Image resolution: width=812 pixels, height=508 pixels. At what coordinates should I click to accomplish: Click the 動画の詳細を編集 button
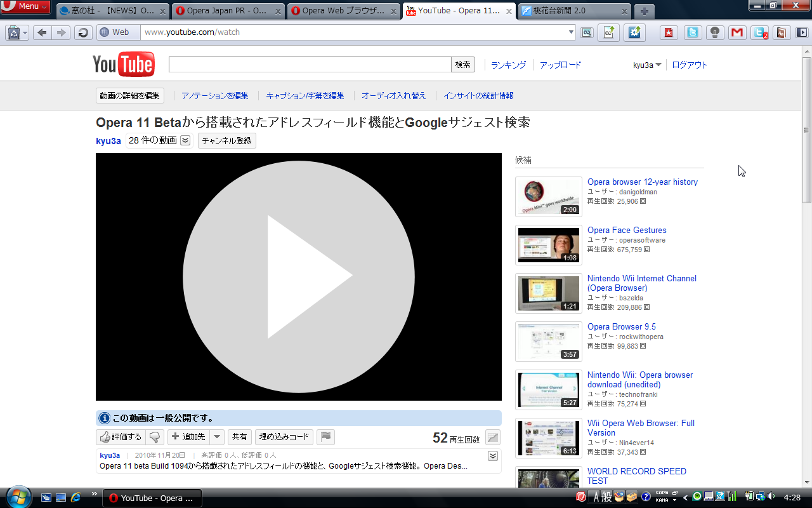point(130,96)
